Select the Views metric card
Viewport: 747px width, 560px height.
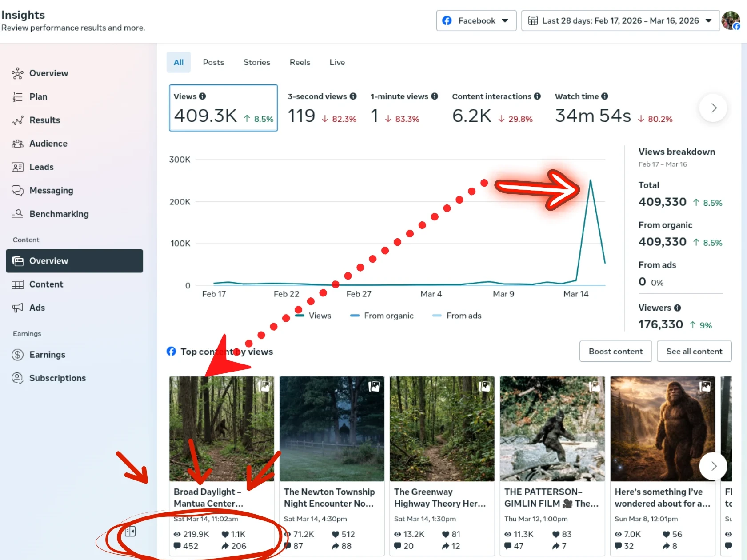pyautogui.click(x=223, y=108)
